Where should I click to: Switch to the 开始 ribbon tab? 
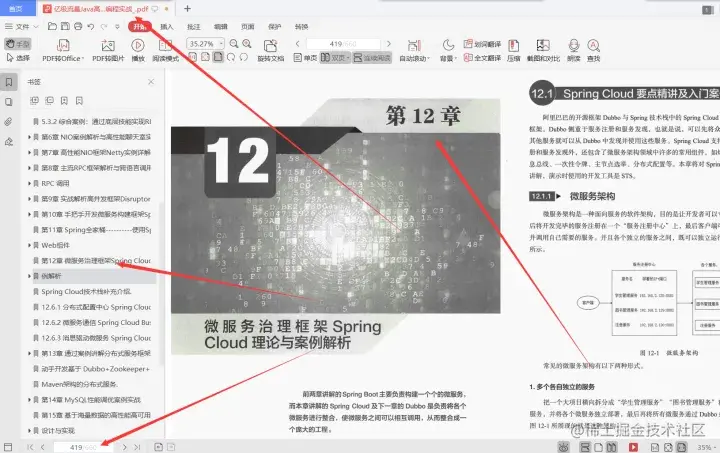click(140, 27)
